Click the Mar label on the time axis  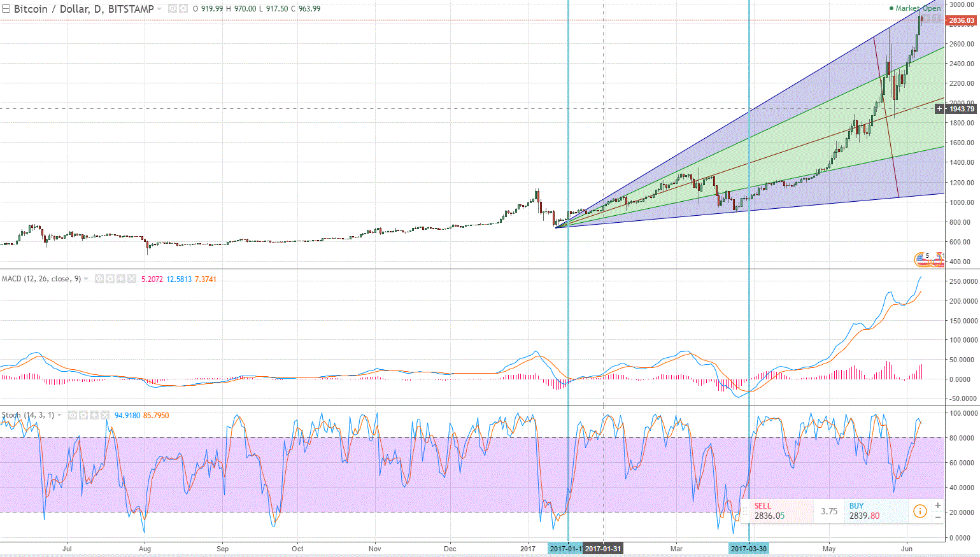coord(676,549)
